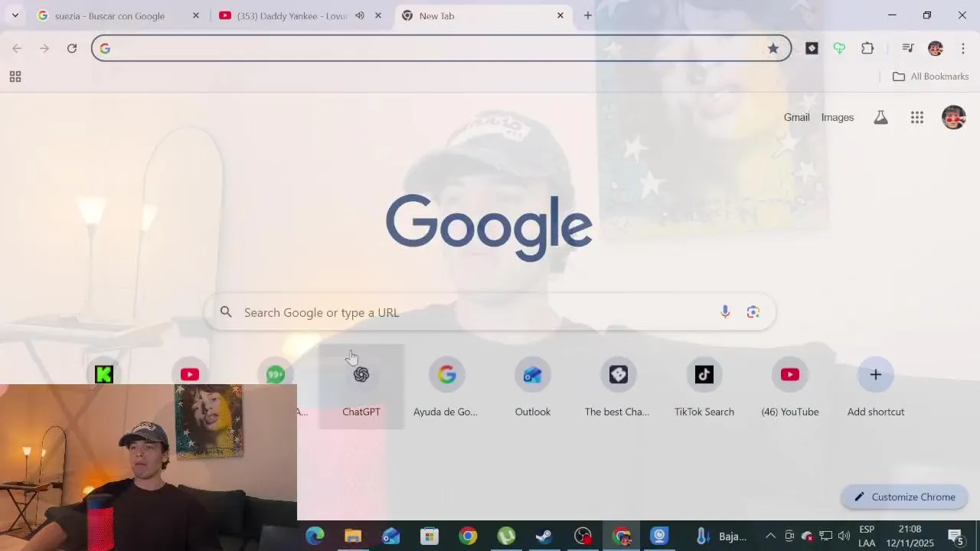Mute the Daddy Yankee tab audio icon
The width and height of the screenshot is (980, 551).
360,15
